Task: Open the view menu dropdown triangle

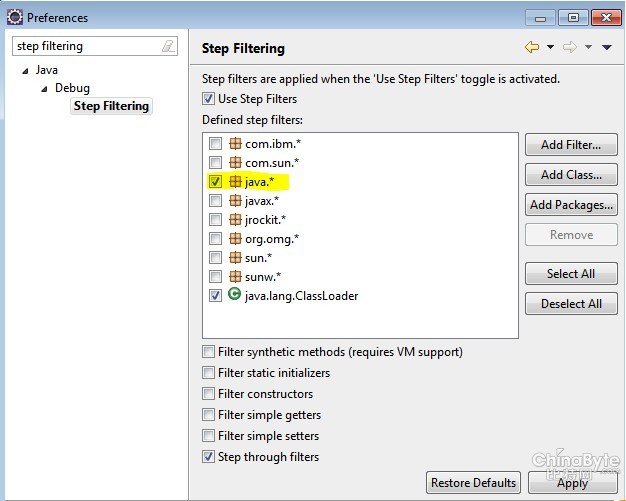Action: pos(606,47)
